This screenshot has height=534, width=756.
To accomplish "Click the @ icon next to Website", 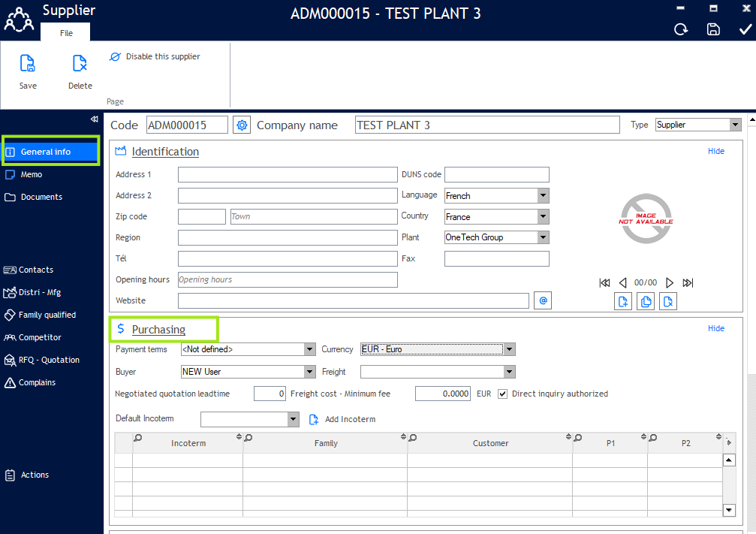I will [x=543, y=300].
